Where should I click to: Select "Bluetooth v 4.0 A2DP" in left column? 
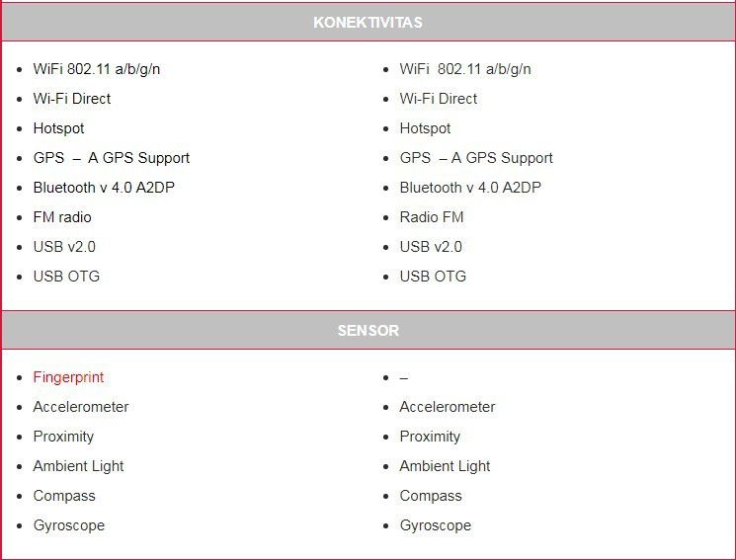tap(105, 188)
